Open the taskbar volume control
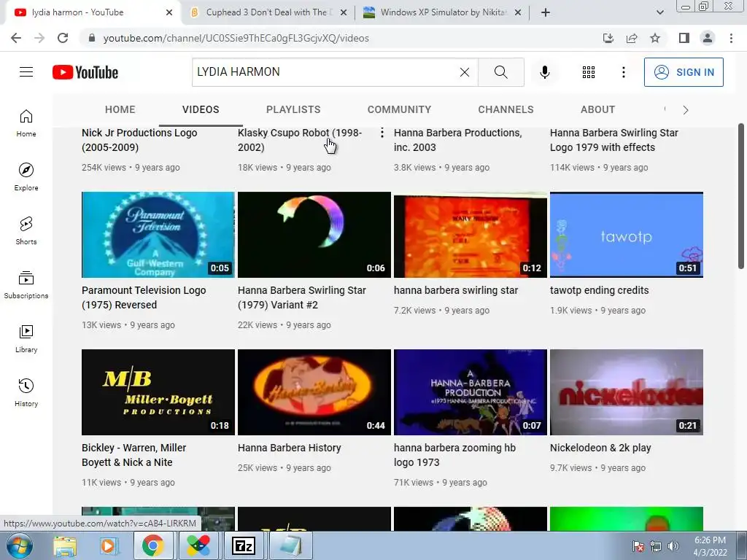 point(673,546)
